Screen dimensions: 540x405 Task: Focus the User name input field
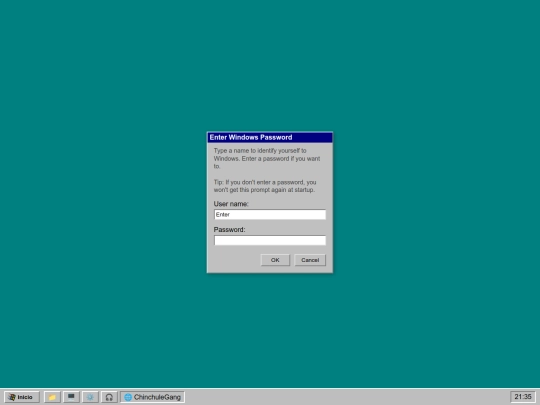(x=270, y=215)
